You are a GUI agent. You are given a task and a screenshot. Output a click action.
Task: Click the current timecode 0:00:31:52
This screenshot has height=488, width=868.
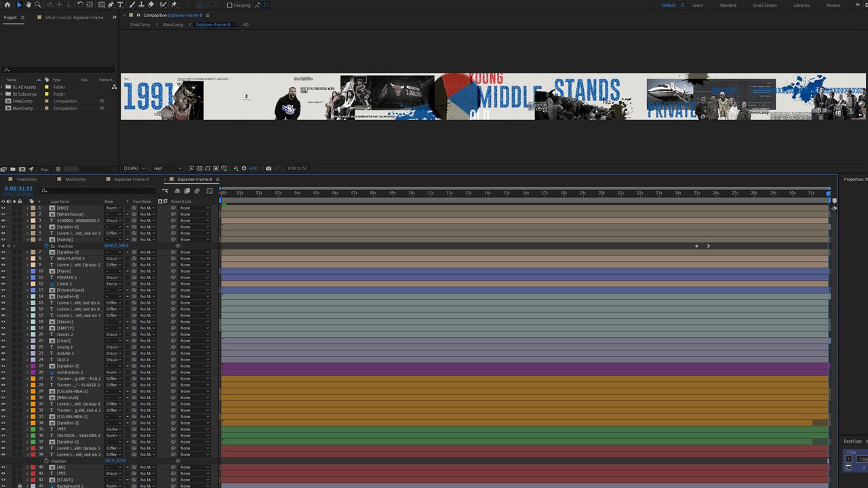pyautogui.click(x=18, y=188)
